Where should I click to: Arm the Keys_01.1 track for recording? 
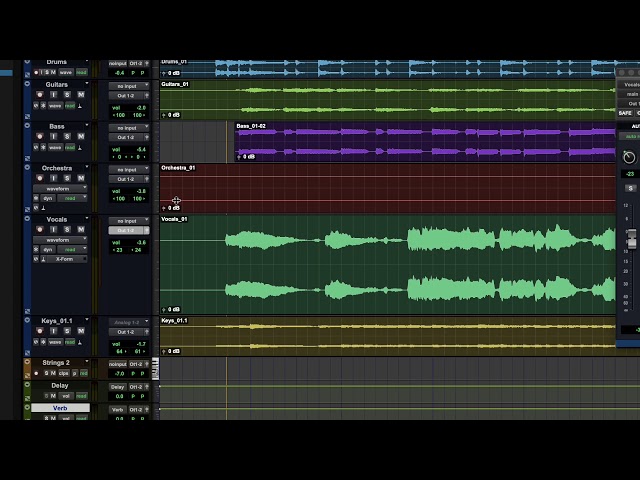click(40, 331)
